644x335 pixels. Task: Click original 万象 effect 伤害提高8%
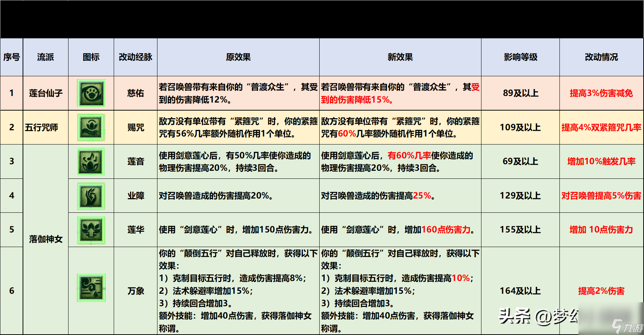[238, 291]
